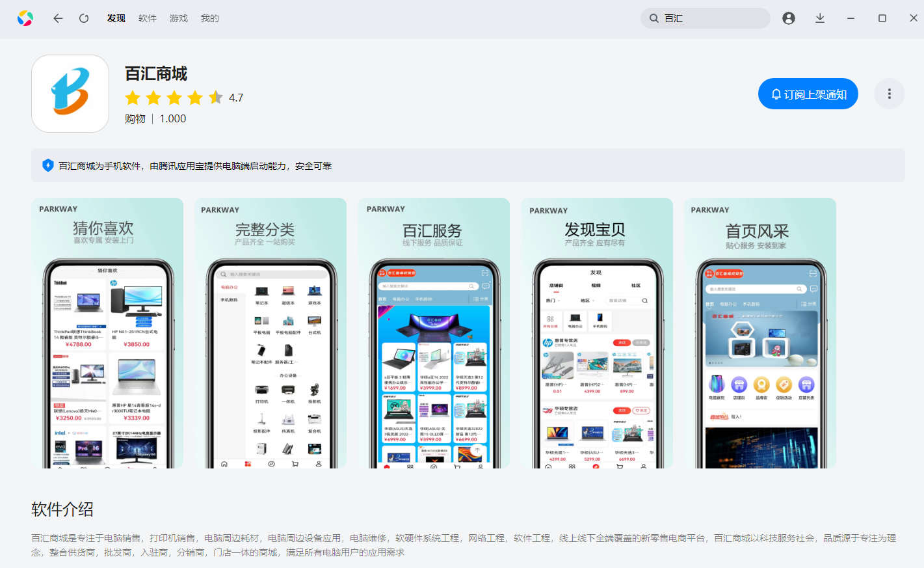Click the 百汇商城 app logo icon
The height and width of the screenshot is (568, 924).
coord(70,94)
